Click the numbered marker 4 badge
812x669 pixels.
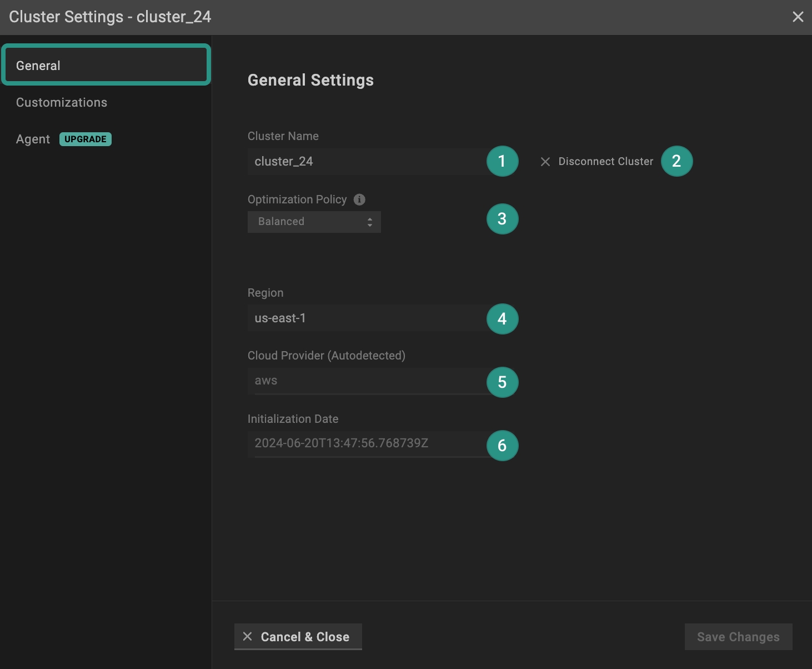502,319
